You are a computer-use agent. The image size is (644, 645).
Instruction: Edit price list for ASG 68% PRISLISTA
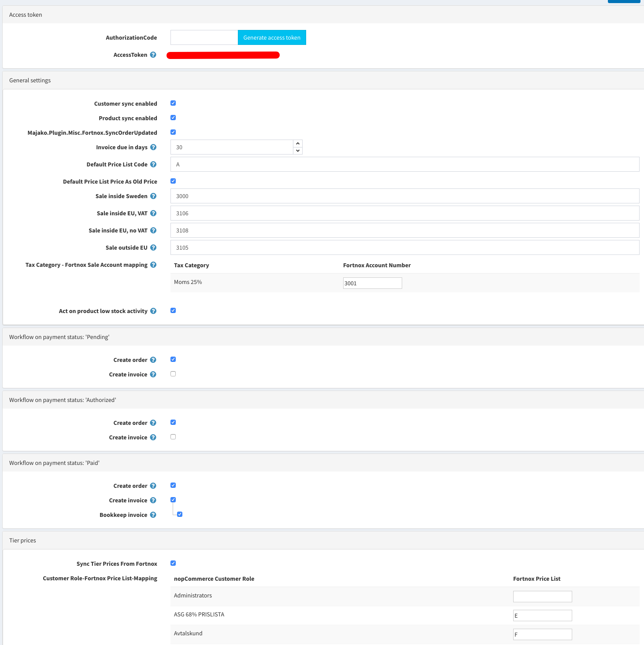[x=543, y=616]
